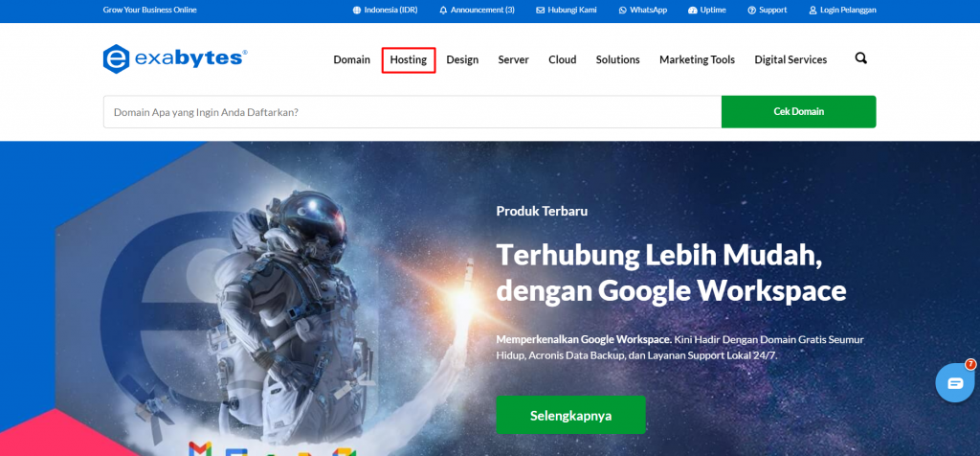Focus the domain search input field
Viewport: 980px width, 456px height.
412,112
